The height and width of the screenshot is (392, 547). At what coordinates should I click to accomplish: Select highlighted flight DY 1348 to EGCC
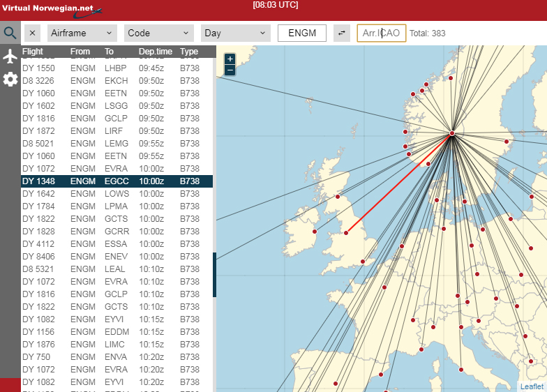(x=117, y=181)
